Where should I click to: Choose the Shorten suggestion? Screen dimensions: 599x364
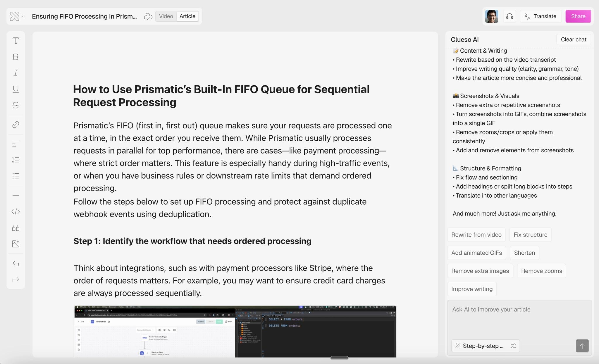coord(524,253)
